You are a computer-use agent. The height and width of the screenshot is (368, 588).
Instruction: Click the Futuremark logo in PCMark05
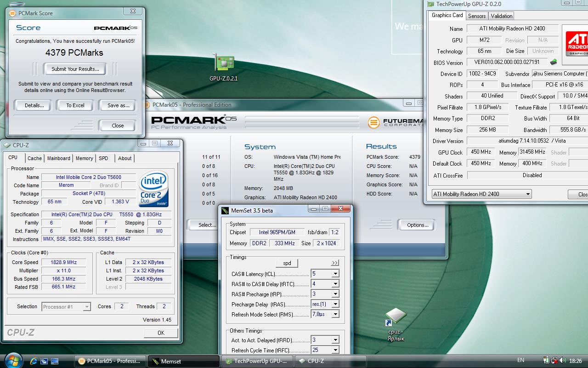click(x=395, y=122)
